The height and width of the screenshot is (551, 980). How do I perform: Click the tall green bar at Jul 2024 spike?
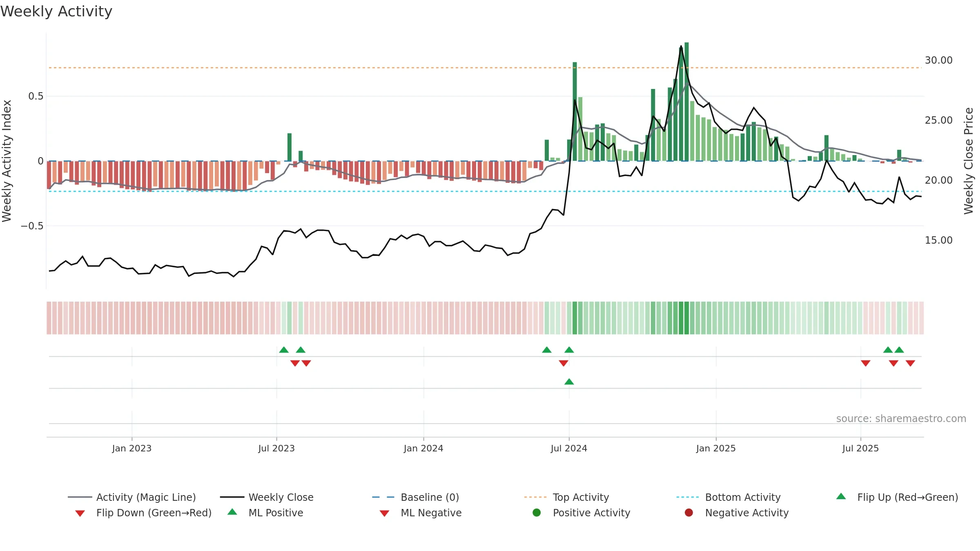coord(575,111)
